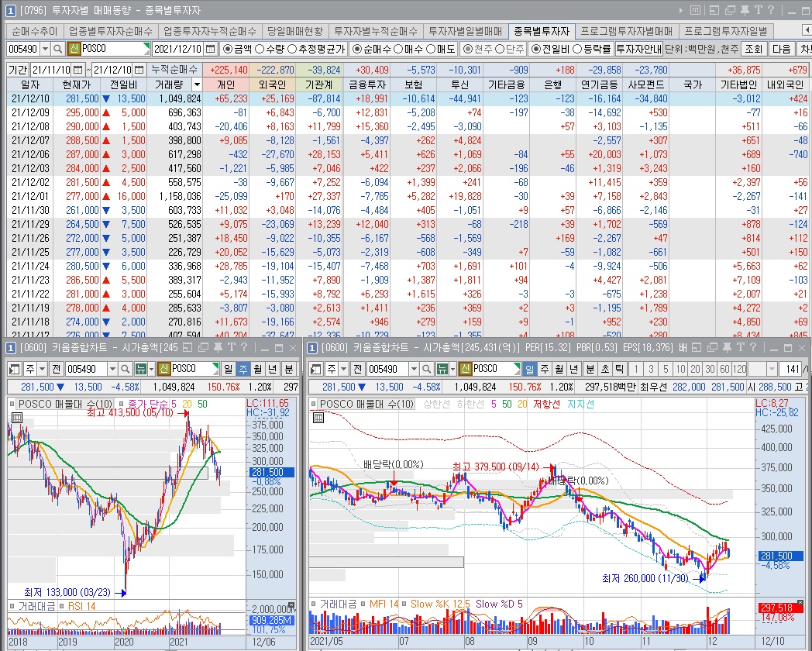This screenshot has width=812, height=651.
Task: Expand stock code 005490 dropdown in investor window
Action: [45, 49]
